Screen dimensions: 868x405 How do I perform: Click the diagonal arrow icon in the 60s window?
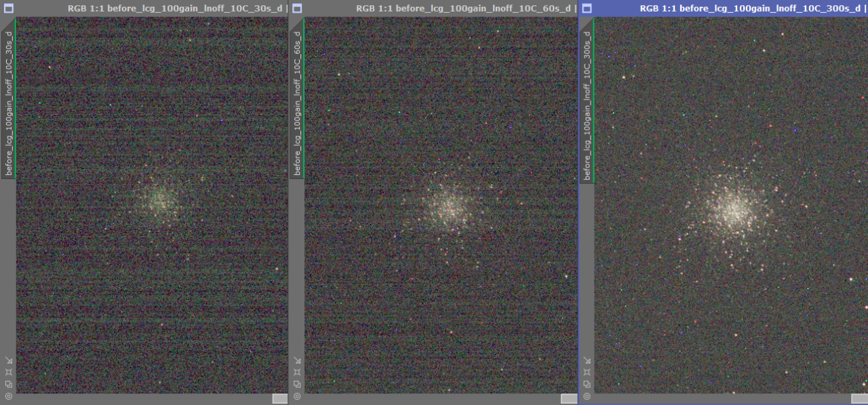[x=297, y=361]
